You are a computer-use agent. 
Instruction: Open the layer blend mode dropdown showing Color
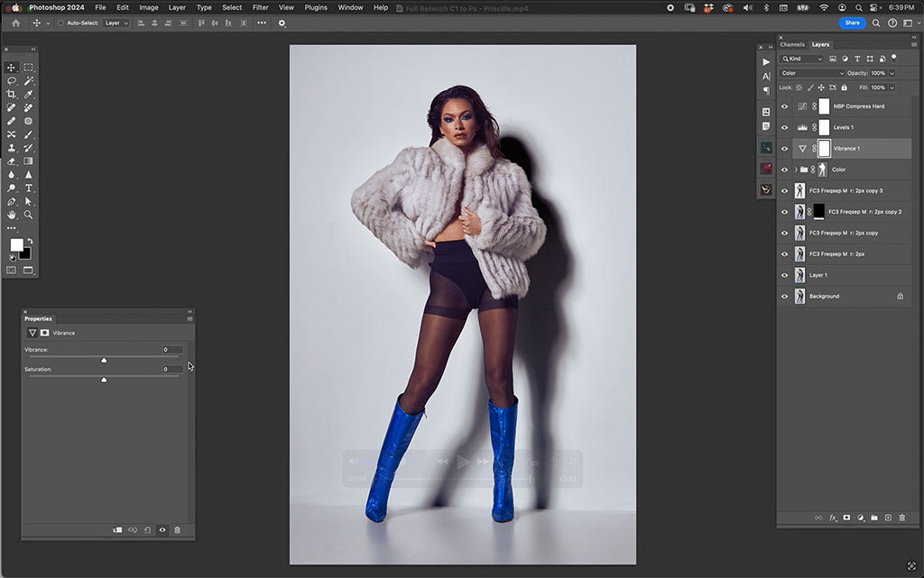[x=810, y=73]
